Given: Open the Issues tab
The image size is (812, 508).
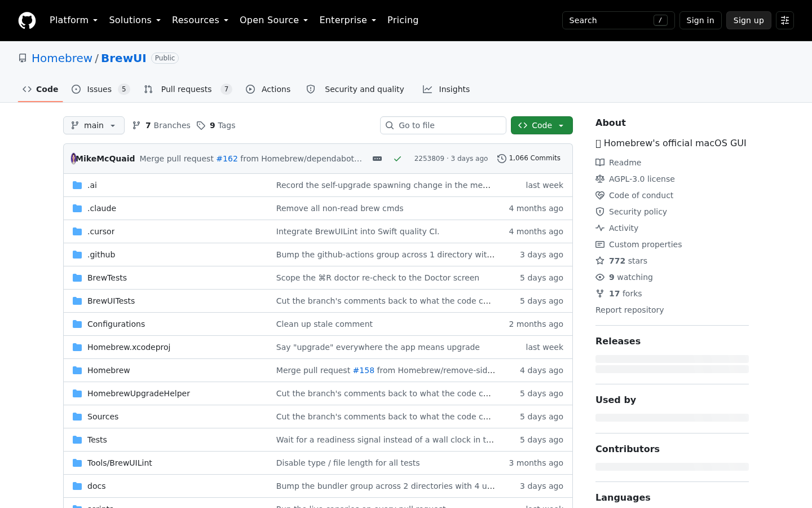Looking at the screenshot, I should (101, 89).
